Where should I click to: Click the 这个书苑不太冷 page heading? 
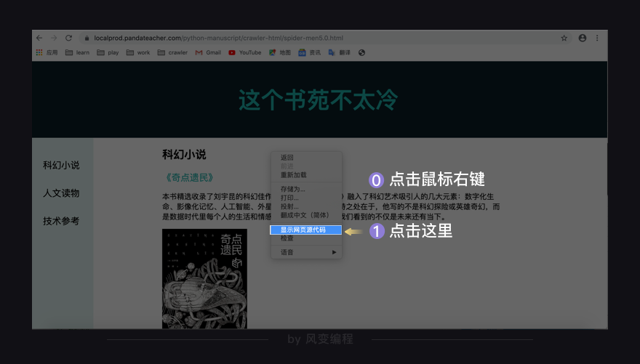(x=318, y=100)
